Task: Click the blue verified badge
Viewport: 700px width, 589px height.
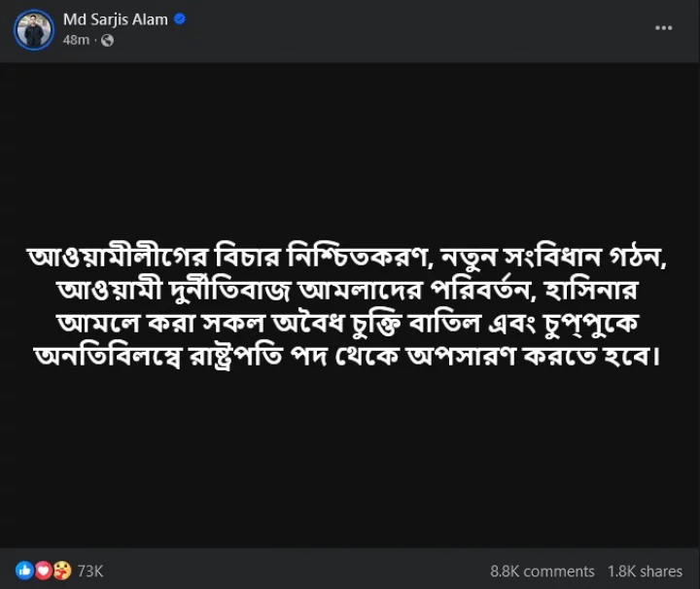Action: pyautogui.click(x=180, y=19)
